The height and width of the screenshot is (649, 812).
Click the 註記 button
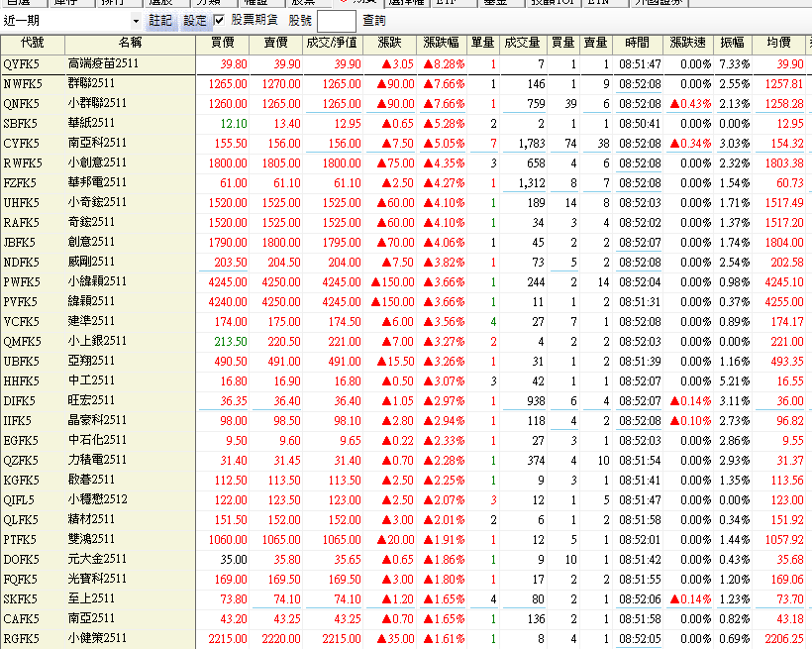[x=159, y=21]
